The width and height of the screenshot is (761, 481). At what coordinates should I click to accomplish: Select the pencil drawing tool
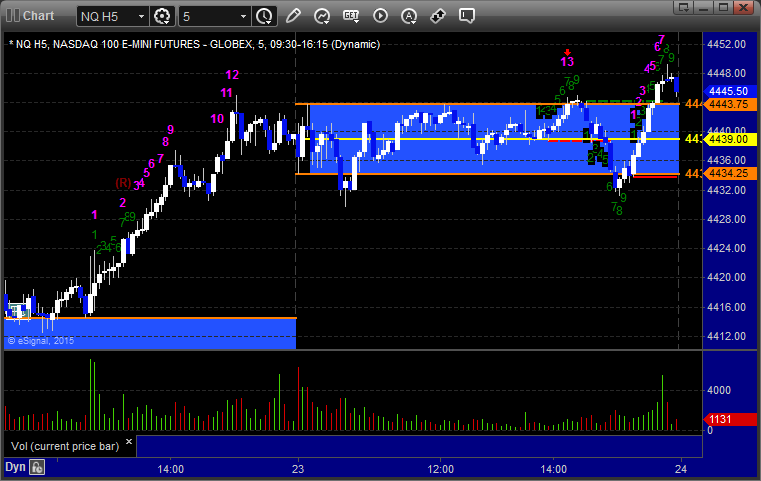[x=293, y=16]
